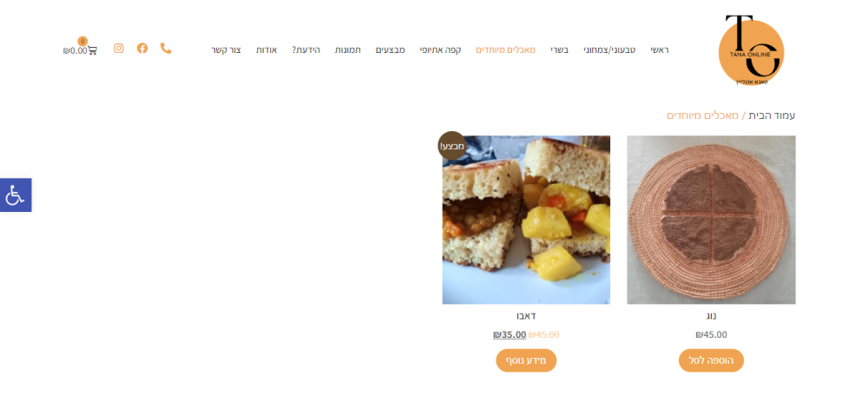The width and height of the screenshot is (868, 396).
Task: Click the מידע נוסף button
Action: 527,360
